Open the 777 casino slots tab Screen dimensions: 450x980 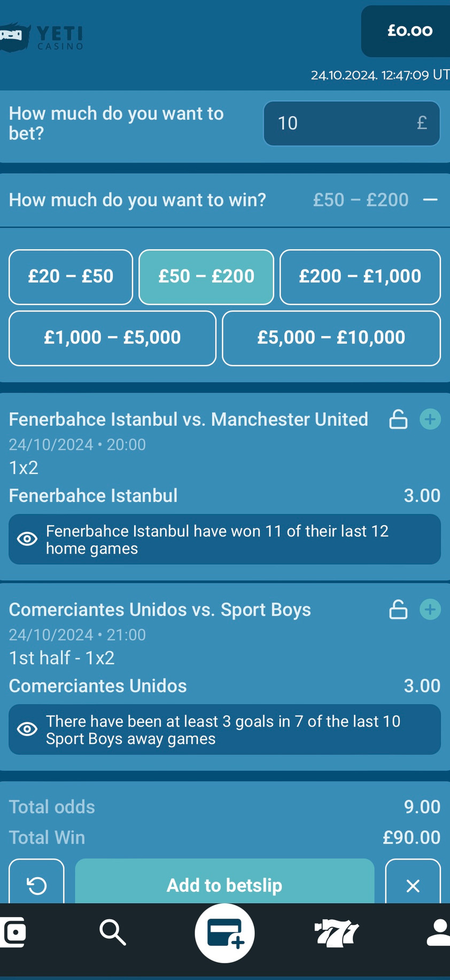click(336, 933)
